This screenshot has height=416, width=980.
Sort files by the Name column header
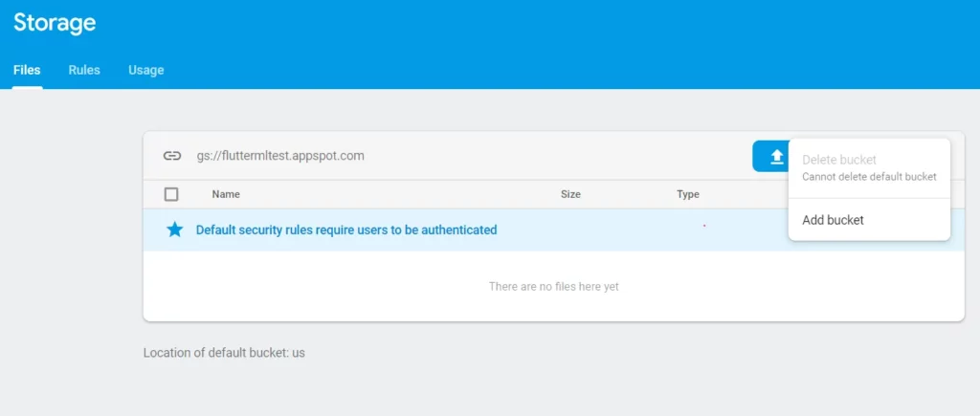tap(226, 194)
